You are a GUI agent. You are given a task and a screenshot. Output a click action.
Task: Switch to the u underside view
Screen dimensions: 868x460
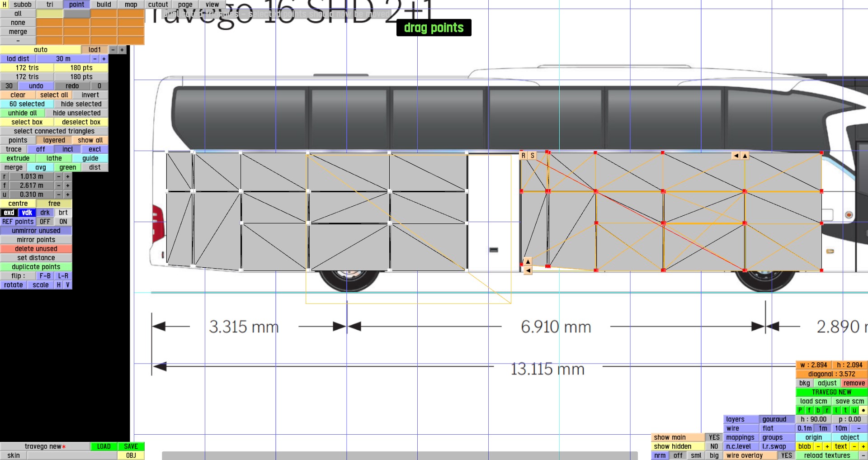point(854,410)
